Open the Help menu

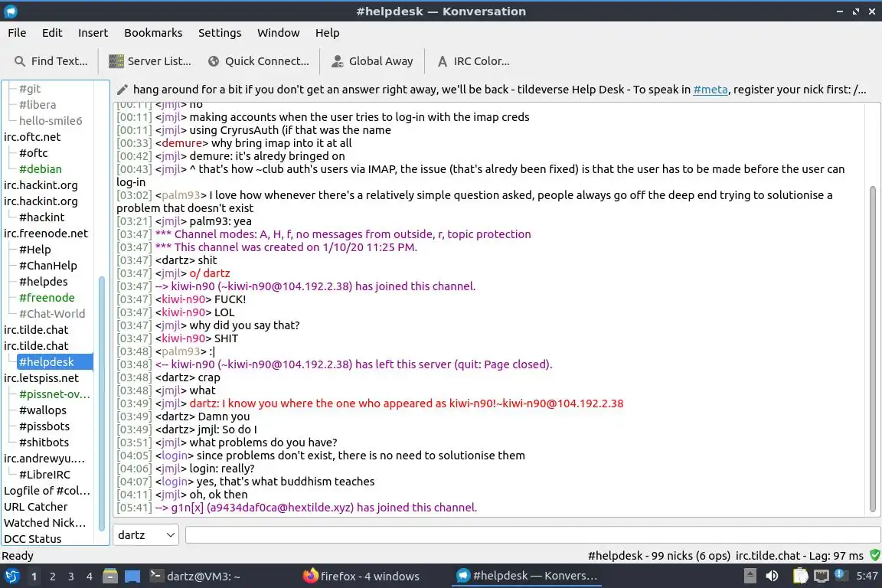(328, 33)
